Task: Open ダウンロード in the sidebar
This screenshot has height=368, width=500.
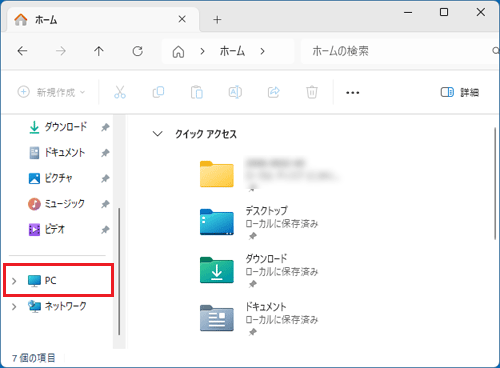Action: coord(66,127)
